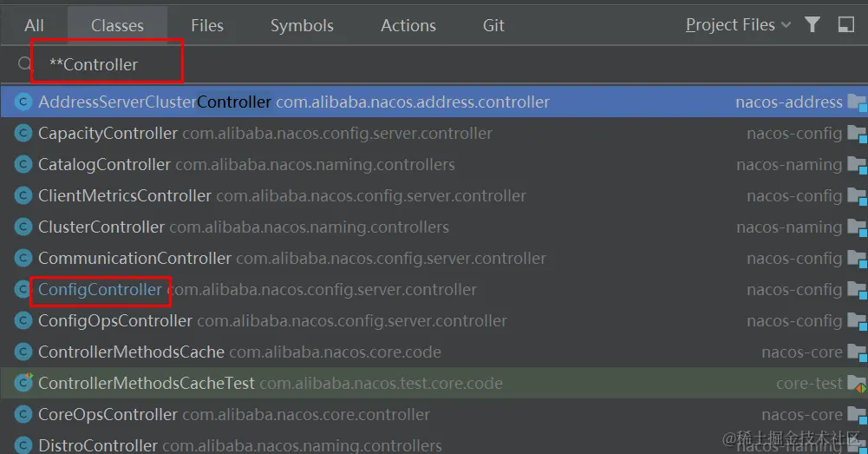Click class icon beside CapacityController
Viewport: 868px width, 454px height.
(x=23, y=133)
